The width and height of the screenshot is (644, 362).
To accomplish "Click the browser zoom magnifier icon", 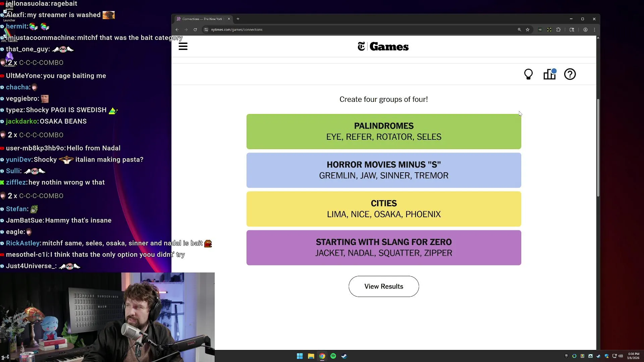I will [x=519, y=29].
